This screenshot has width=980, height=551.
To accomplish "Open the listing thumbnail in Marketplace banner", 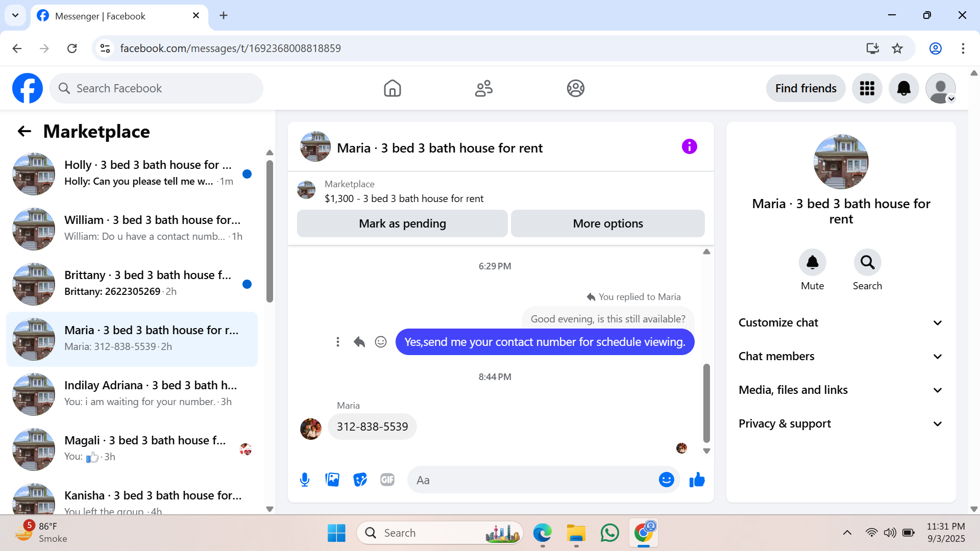I will click(x=306, y=190).
